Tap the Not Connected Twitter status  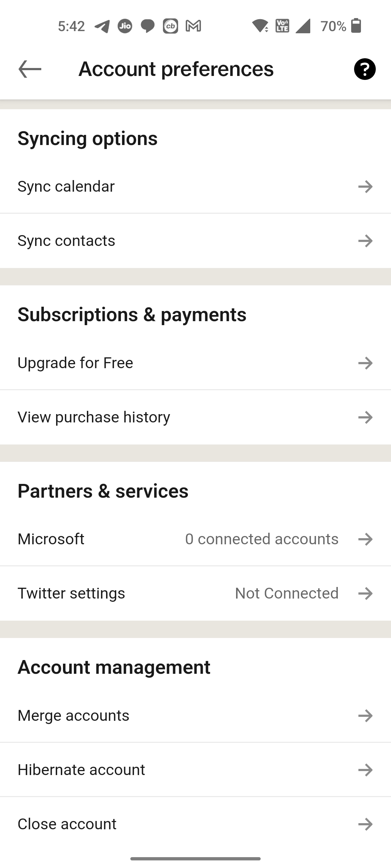(287, 593)
